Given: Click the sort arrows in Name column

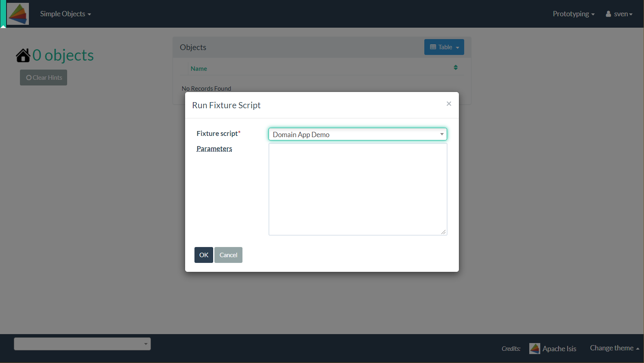Looking at the screenshot, I should point(456,68).
